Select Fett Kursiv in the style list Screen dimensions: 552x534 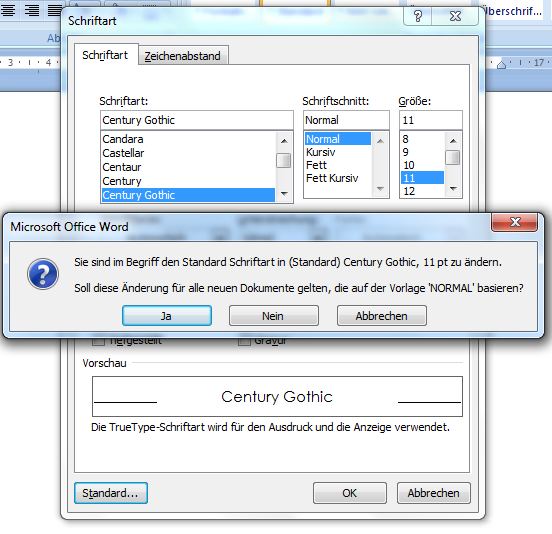tap(332, 178)
